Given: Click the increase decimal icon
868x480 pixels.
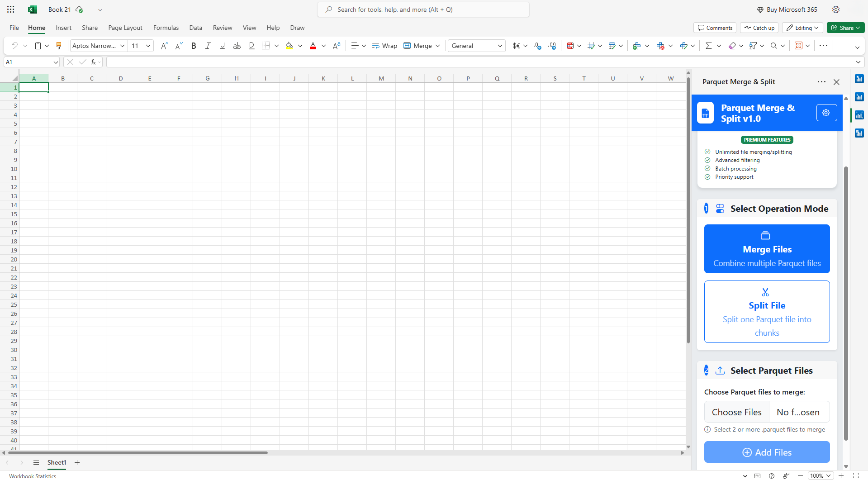Looking at the screenshot, I should (552, 46).
